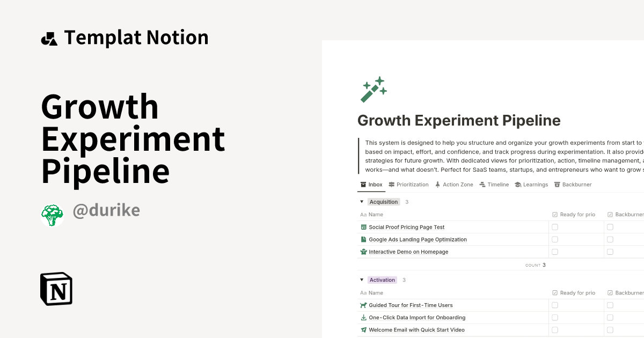Click the Timeline view icon
This screenshot has width=644, height=338.
[x=481, y=184]
